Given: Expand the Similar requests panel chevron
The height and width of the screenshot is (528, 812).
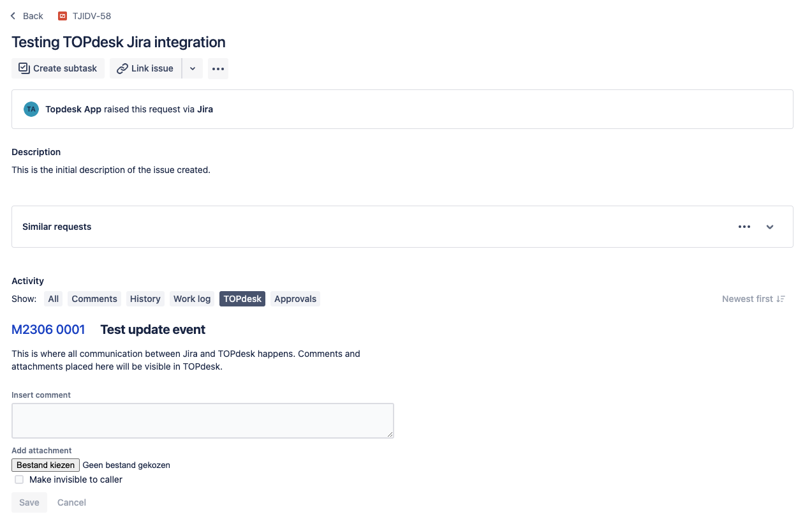Looking at the screenshot, I should (770, 227).
